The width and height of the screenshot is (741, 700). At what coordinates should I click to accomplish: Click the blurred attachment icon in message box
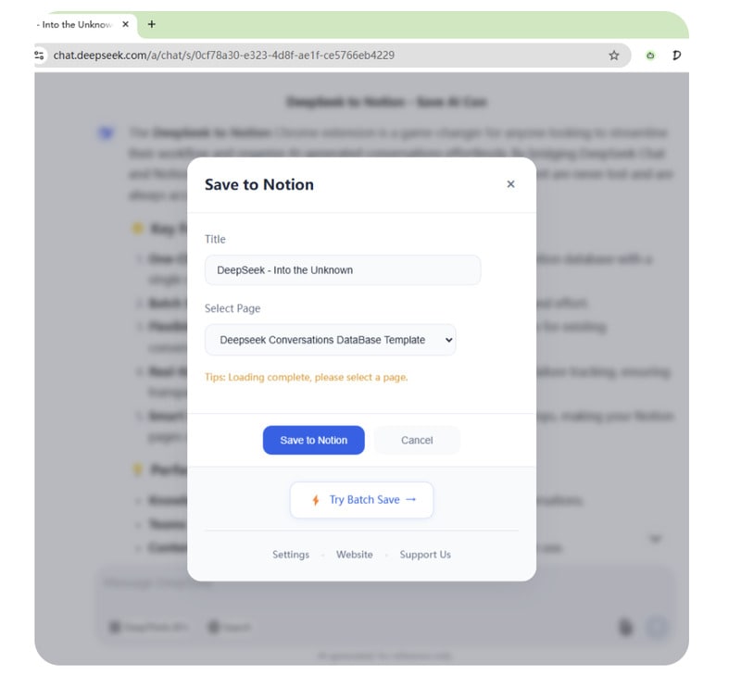coord(626,627)
